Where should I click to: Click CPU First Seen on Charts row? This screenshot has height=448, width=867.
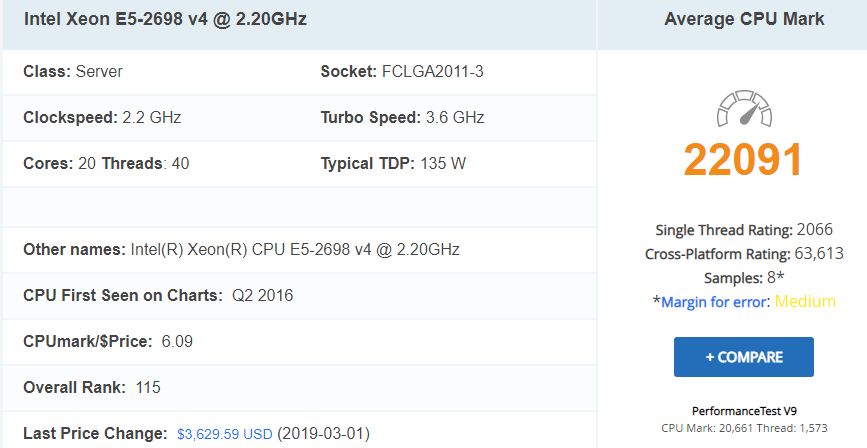158,295
